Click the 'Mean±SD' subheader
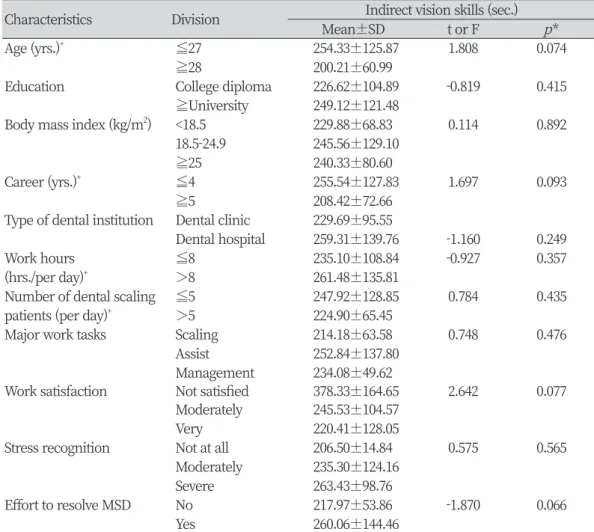 (x=353, y=30)
